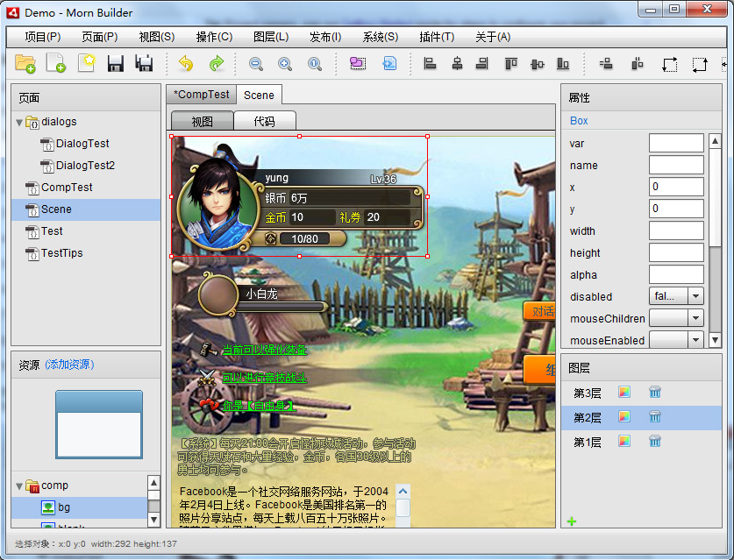Click the alpha property input field
This screenshot has width=734, height=560.
click(676, 274)
